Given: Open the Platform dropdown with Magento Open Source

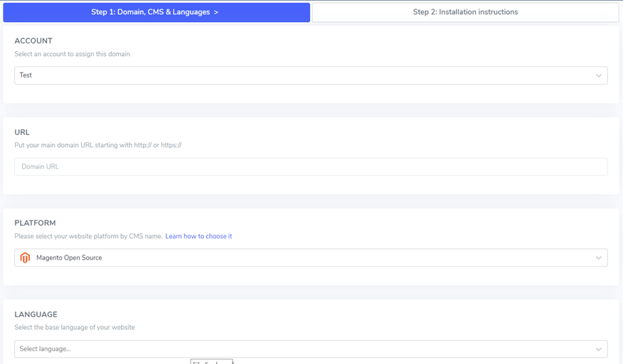Looking at the screenshot, I should click(x=311, y=257).
